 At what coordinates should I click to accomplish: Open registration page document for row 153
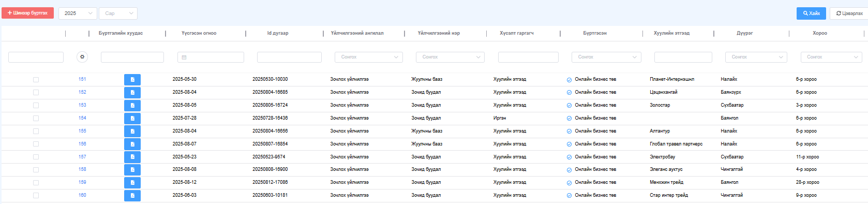132,106
